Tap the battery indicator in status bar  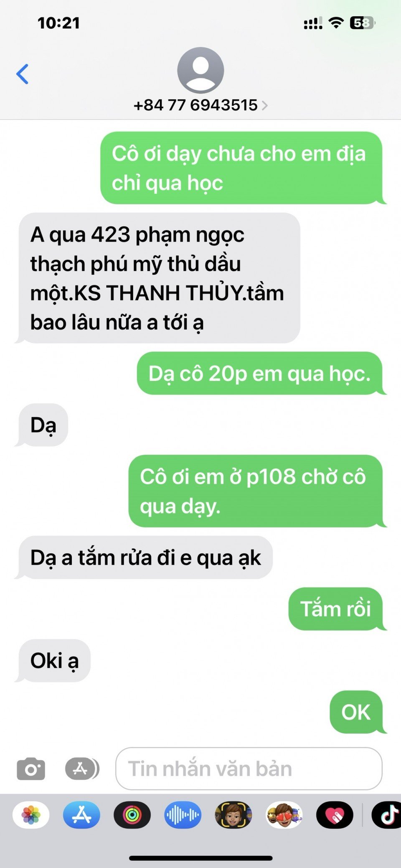(362, 23)
